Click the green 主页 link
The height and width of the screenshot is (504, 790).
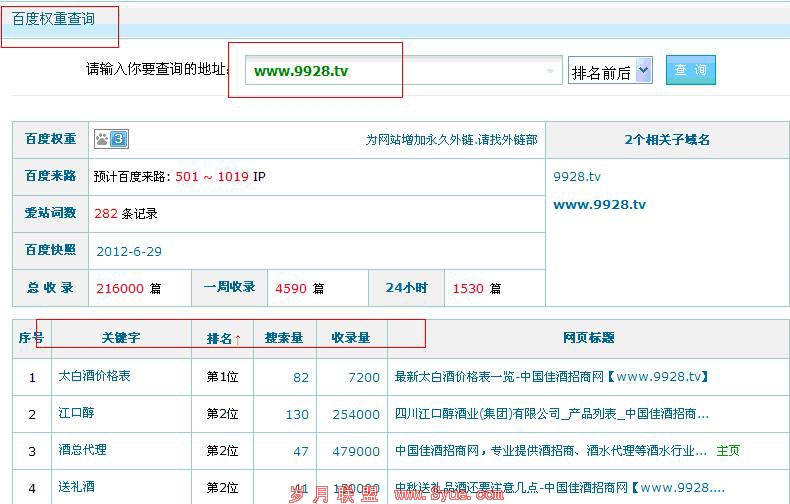tap(728, 451)
